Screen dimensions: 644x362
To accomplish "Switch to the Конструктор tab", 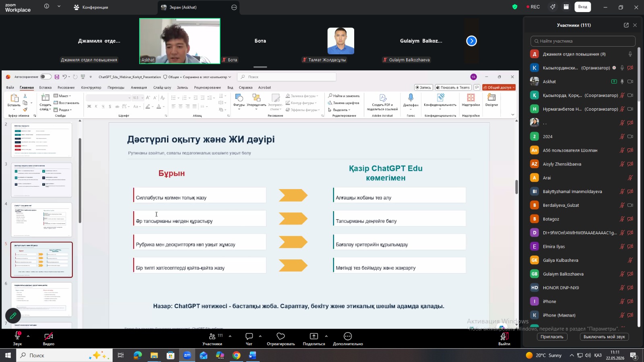I will click(91, 87).
